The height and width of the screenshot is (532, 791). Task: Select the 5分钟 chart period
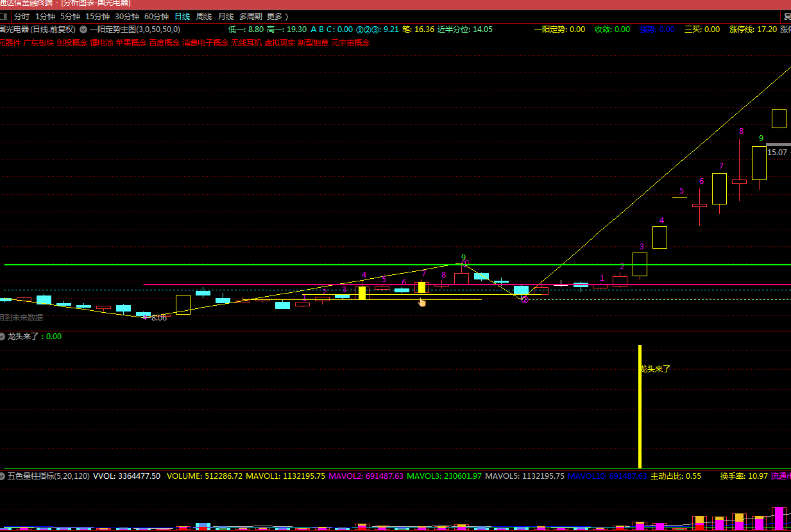coord(70,17)
